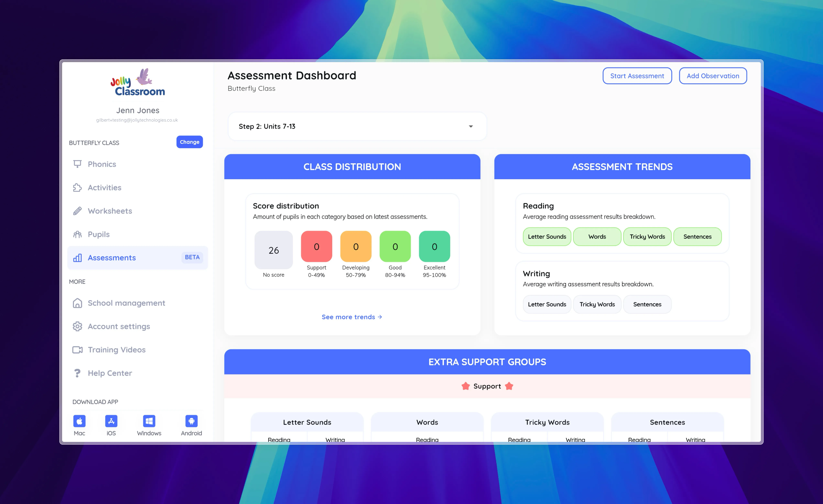Enable the Writing Sentences chip

tap(647, 304)
